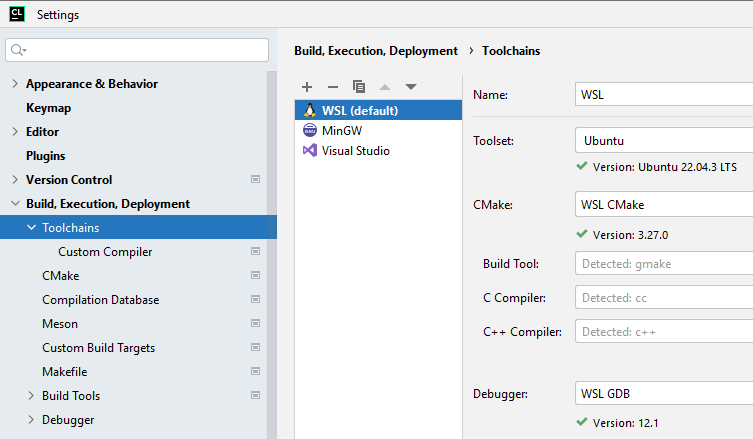The height and width of the screenshot is (439, 753).
Task: Click the Move Down arrow icon
Action: click(411, 87)
